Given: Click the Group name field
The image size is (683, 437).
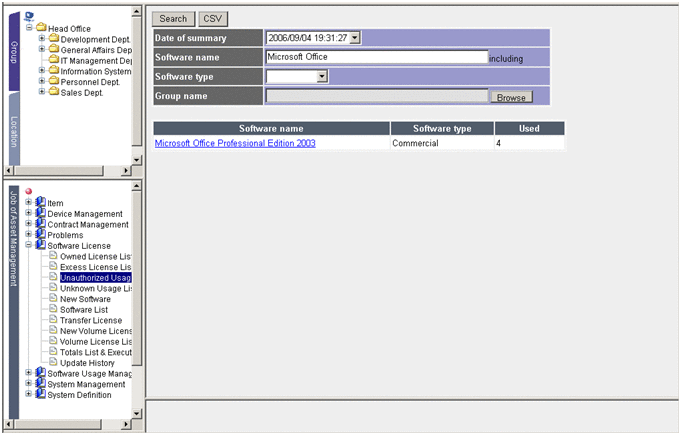Looking at the screenshot, I should point(376,96).
